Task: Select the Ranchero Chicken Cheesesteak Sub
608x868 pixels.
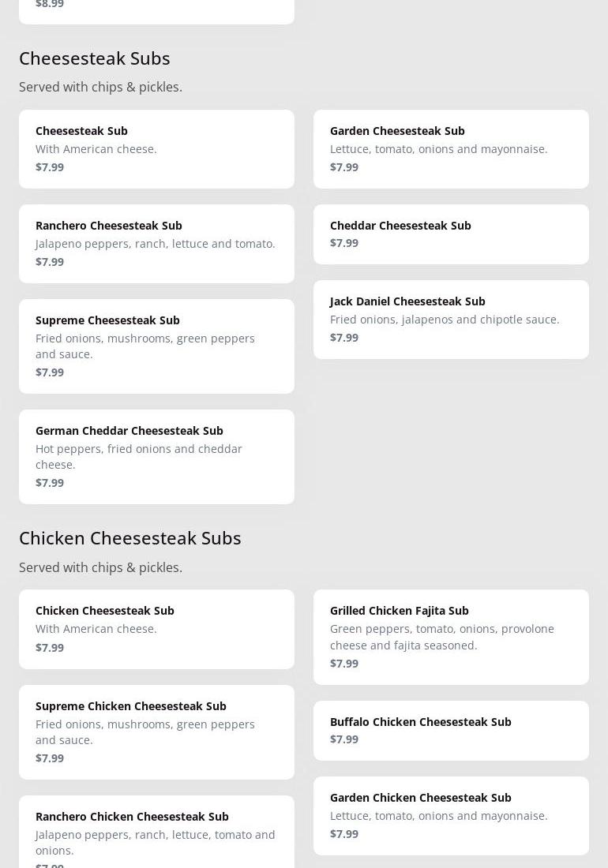Action: [x=156, y=832]
